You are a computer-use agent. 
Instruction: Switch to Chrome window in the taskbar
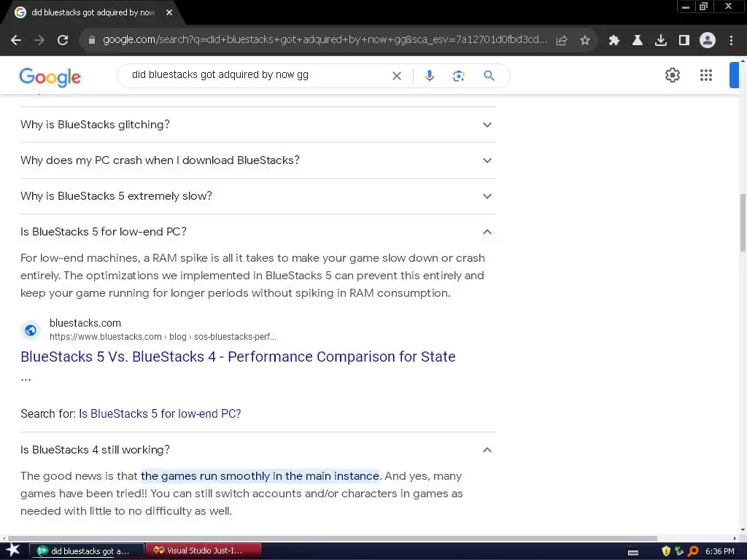[88, 551]
